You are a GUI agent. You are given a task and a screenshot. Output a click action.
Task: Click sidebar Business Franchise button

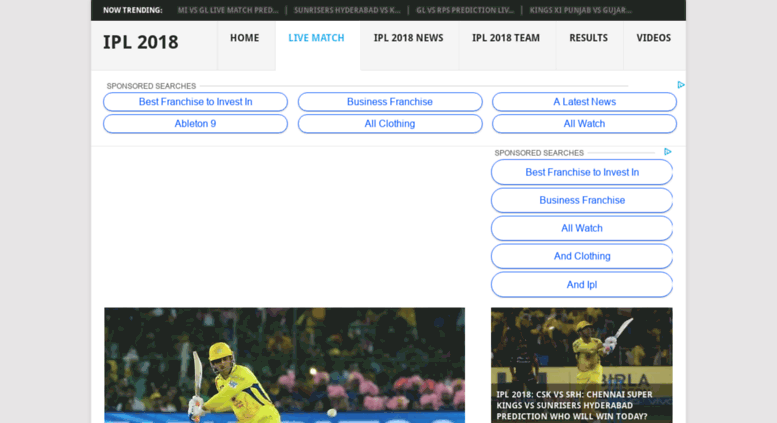pos(582,200)
